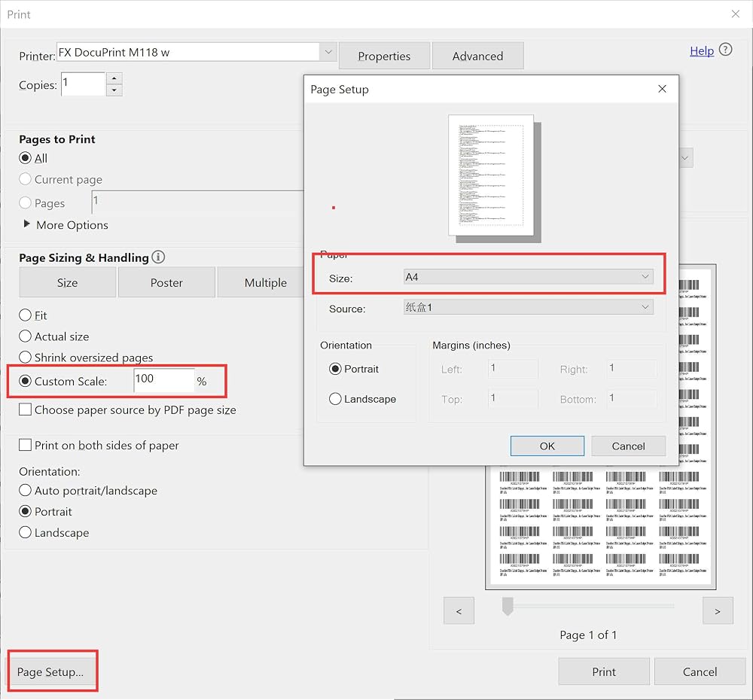Open printer Properties
The height and width of the screenshot is (700, 753).
point(384,56)
